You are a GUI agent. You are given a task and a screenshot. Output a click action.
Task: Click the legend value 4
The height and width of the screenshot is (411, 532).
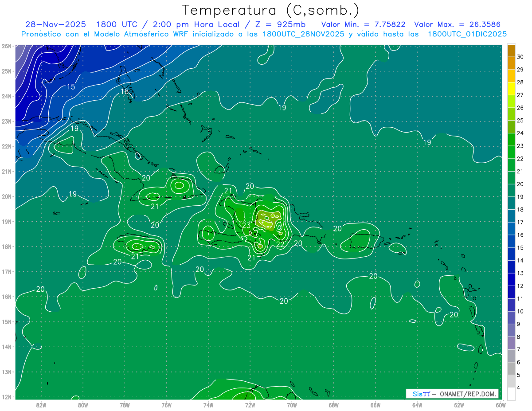pos(519,388)
